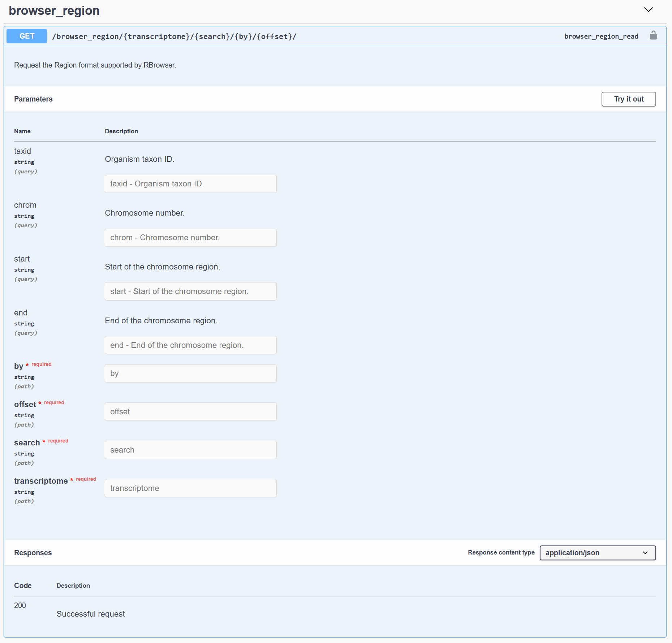The width and height of the screenshot is (672, 643).
Task: Click the endpoint path /browser_region/{transcriptome}
Action: point(174,36)
